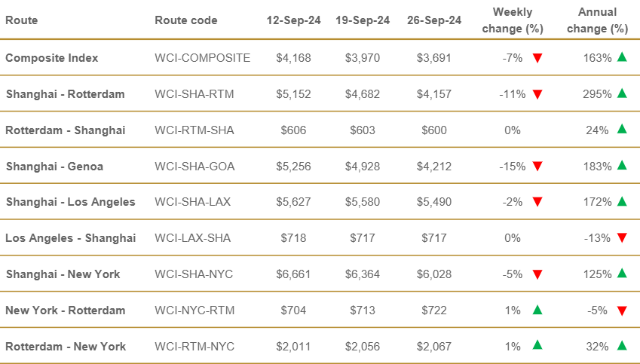Click red down arrow in Composite Index row
The width and height of the screenshot is (640, 364).
tap(537, 58)
